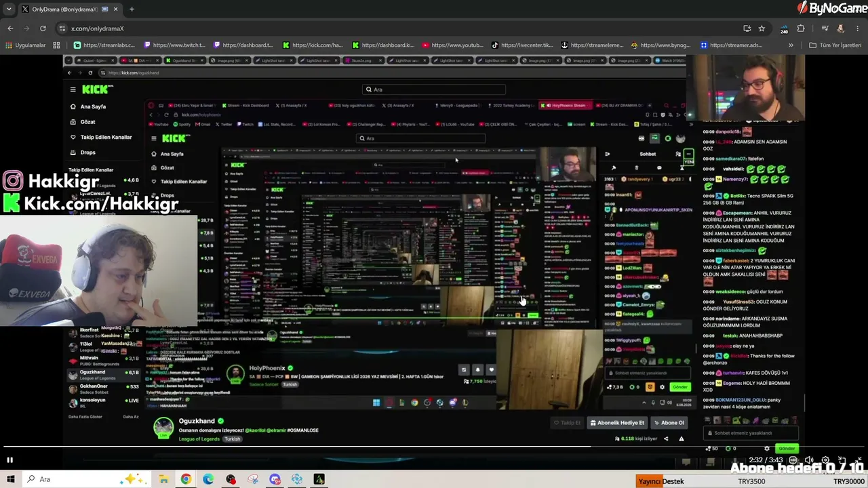Click the Takip Et follow button
This screenshot has height=488, width=868.
click(567, 423)
